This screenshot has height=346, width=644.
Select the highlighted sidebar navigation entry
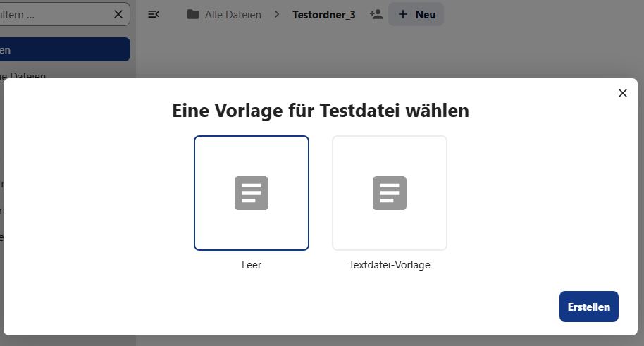pos(63,49)
